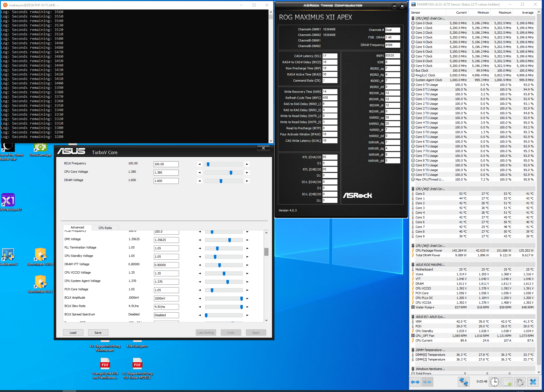544x392 pixels.
Task: Open DroidCamApp desktop icon
Action: pyautogui.click(x=40, y=150)
